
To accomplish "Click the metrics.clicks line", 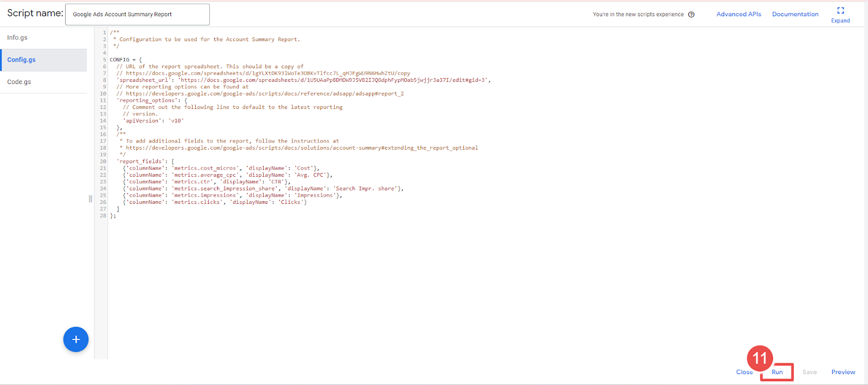I will (214, 202).
